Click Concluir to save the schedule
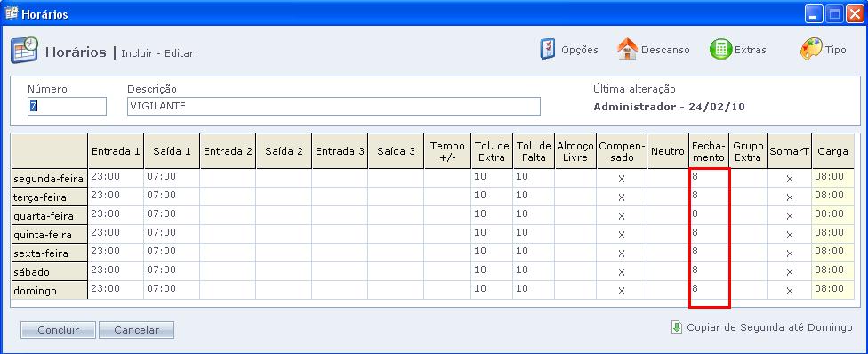 coord(58,330)
